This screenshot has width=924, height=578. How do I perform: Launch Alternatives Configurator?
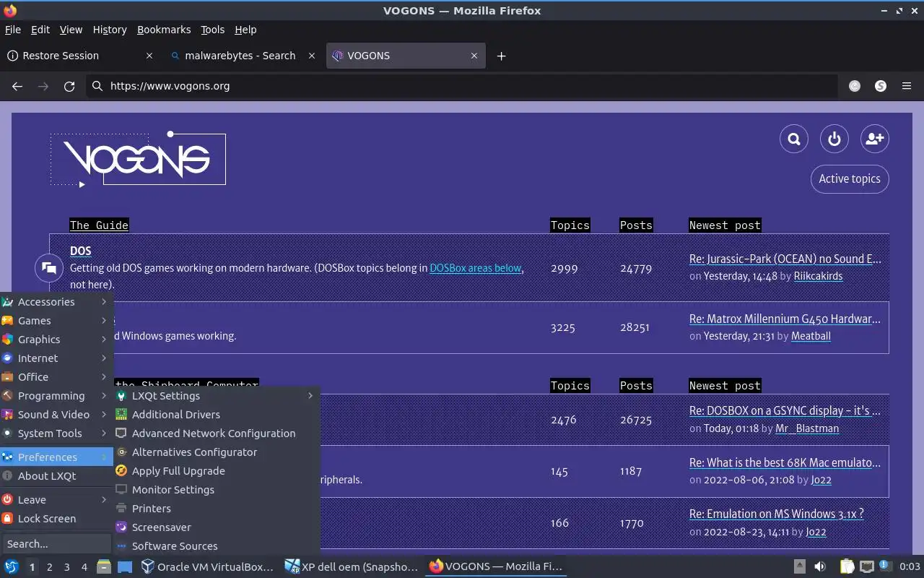pos(217,452)
